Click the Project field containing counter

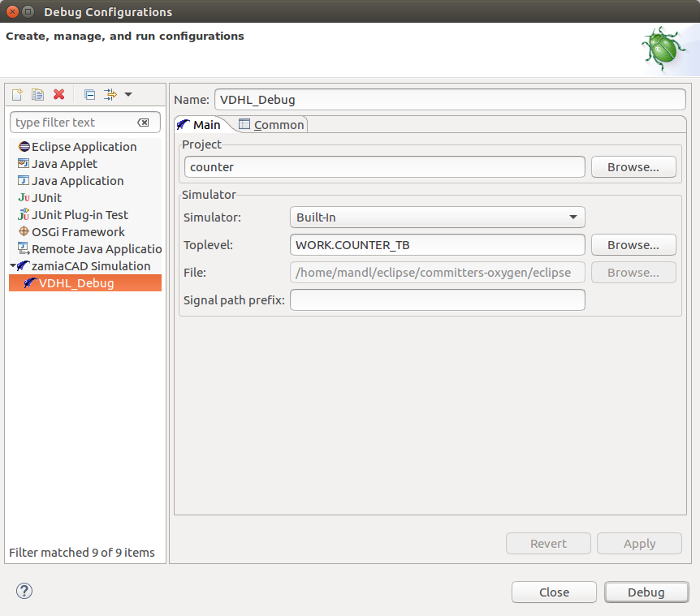point(384,167)
